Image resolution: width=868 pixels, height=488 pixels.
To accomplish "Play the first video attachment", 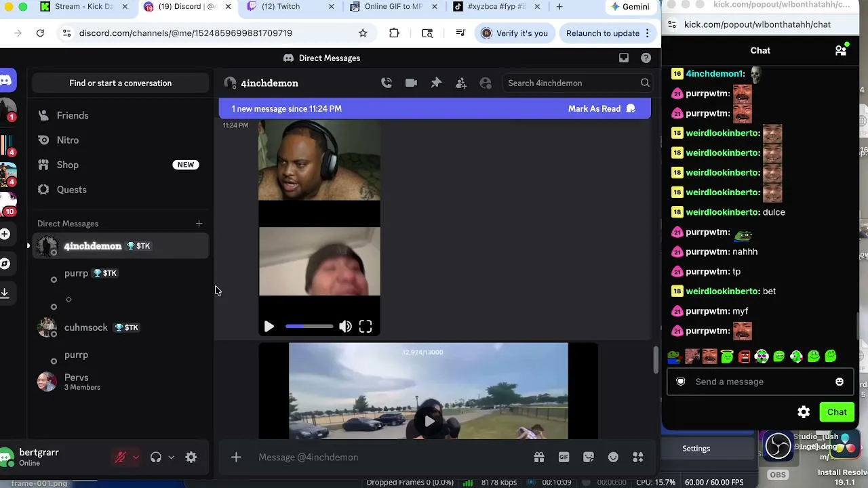I will (269, 327).
